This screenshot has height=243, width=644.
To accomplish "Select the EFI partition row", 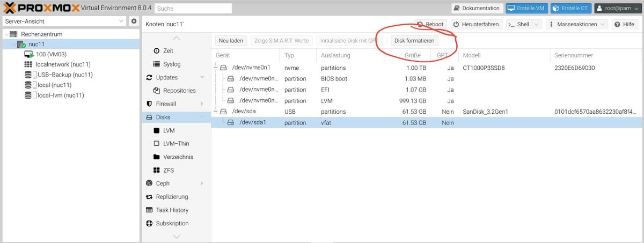I will pyautogui.click(x=427, y=90).
